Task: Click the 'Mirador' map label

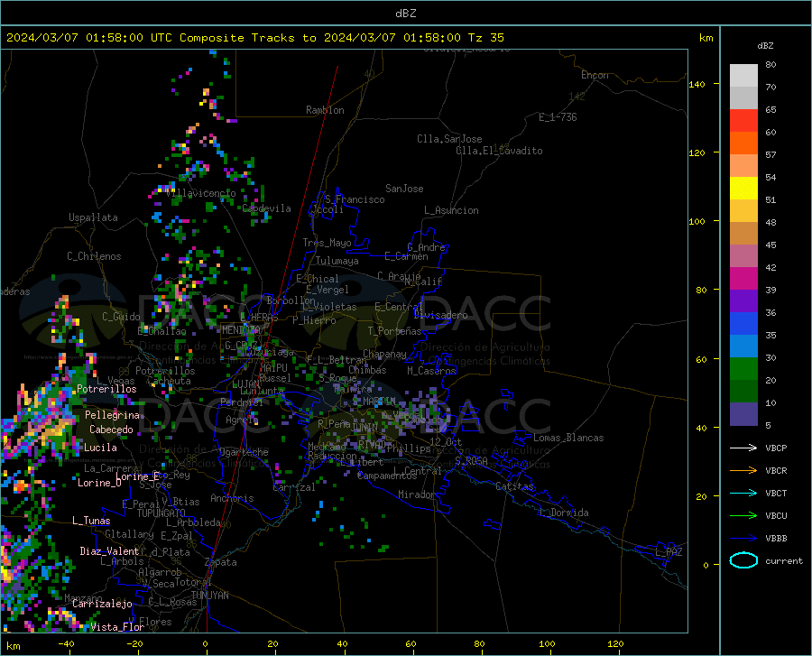Action: click(417, 494)
